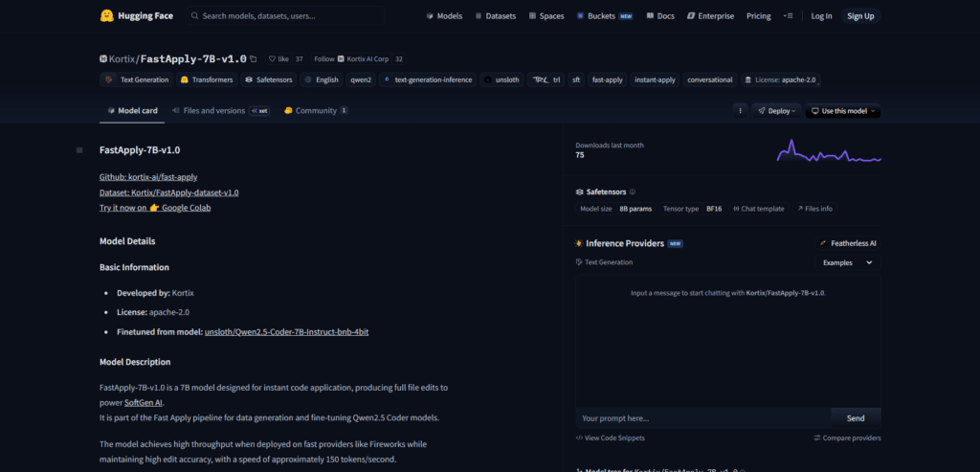Viewport: 980px width, 472px height.
Task: Open Datasets in the top navigation
Action: 495,16
